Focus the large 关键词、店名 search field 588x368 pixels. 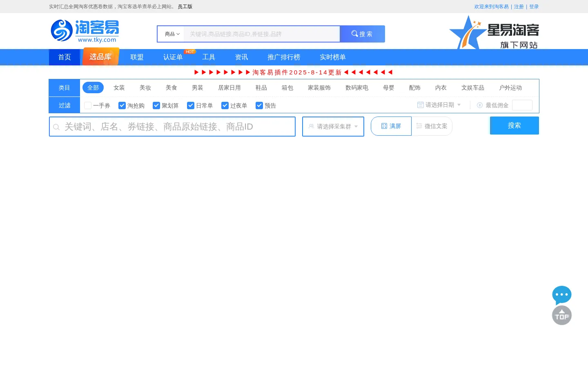[172, 126]
